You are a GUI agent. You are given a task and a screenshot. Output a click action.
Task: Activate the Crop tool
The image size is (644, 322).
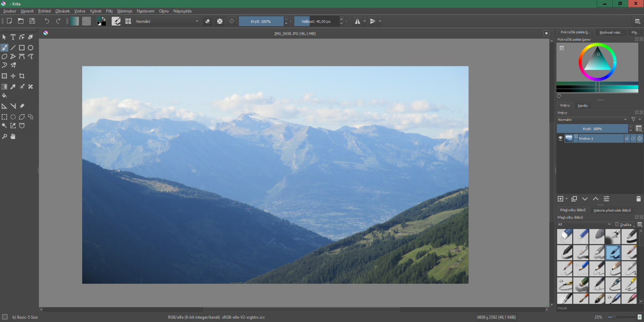point(22,76)
